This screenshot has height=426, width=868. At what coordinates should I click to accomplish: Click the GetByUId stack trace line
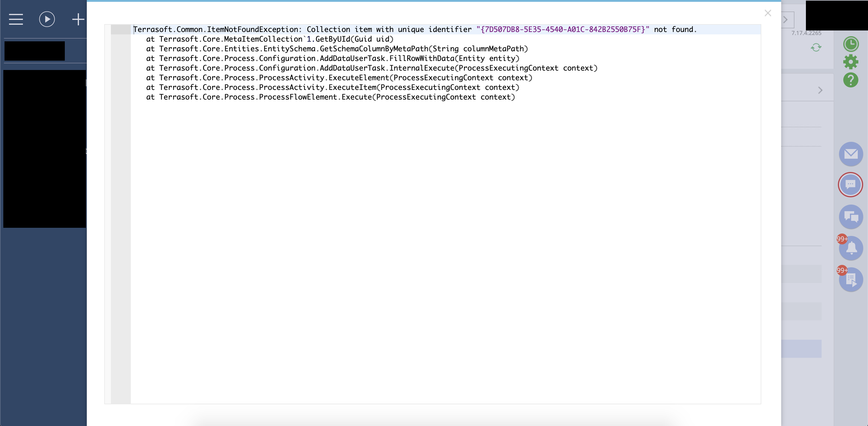point(269,39)
